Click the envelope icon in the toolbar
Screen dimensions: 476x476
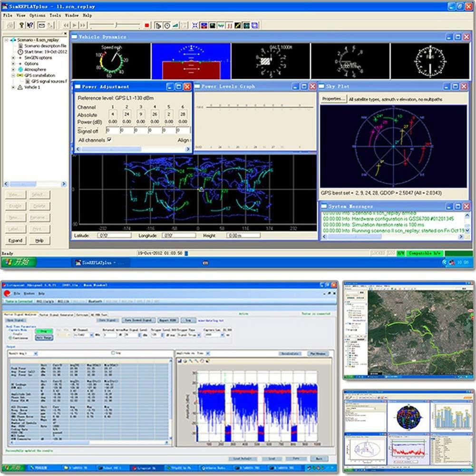tap(41, 25)
